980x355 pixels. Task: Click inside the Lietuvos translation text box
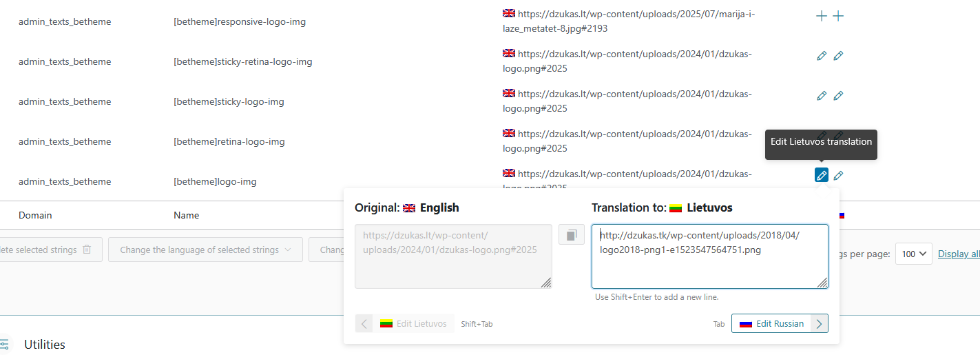click(709, 262)
